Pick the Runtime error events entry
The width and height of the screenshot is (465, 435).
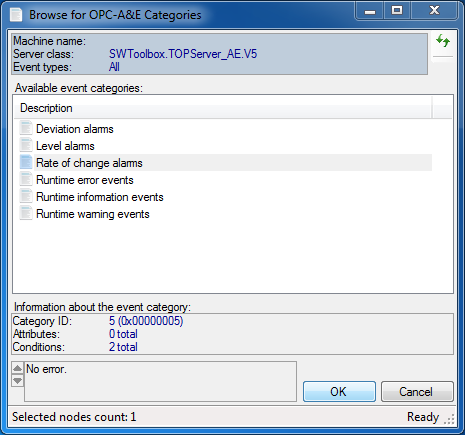point(85,180)
